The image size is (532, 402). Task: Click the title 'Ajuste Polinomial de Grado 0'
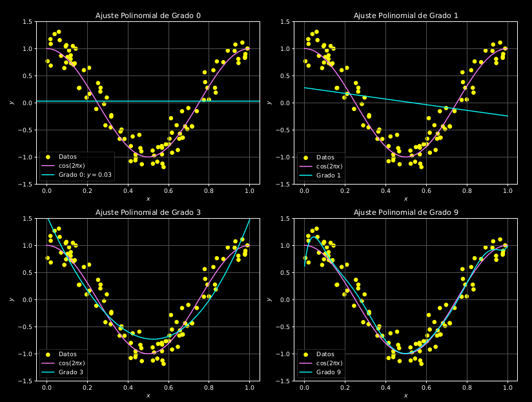pos(148,15)
